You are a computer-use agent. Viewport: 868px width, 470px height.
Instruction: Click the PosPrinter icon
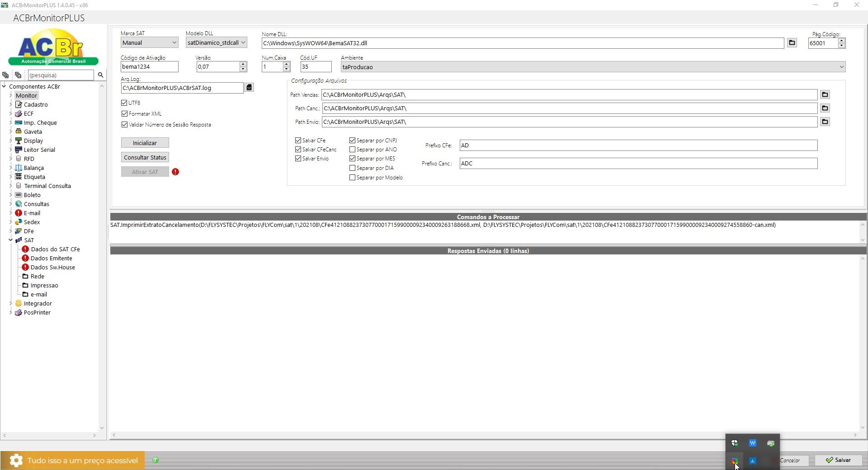pos(19,312)
